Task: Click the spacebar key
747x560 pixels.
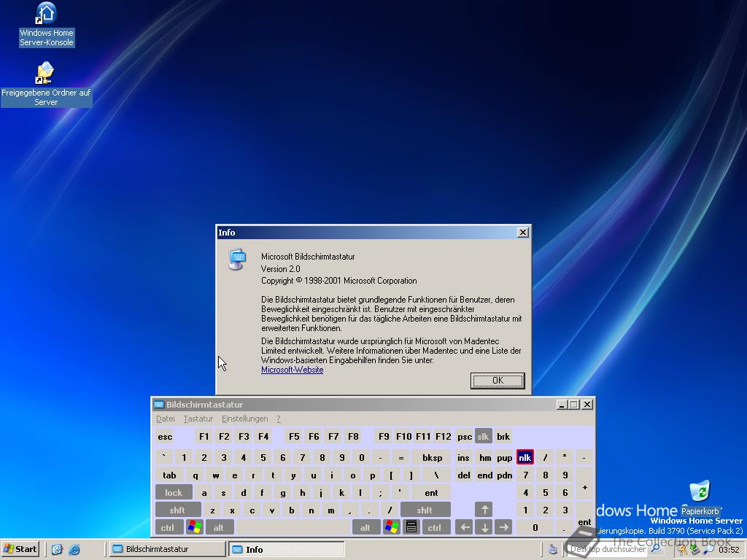Action: tap(293, 527)
